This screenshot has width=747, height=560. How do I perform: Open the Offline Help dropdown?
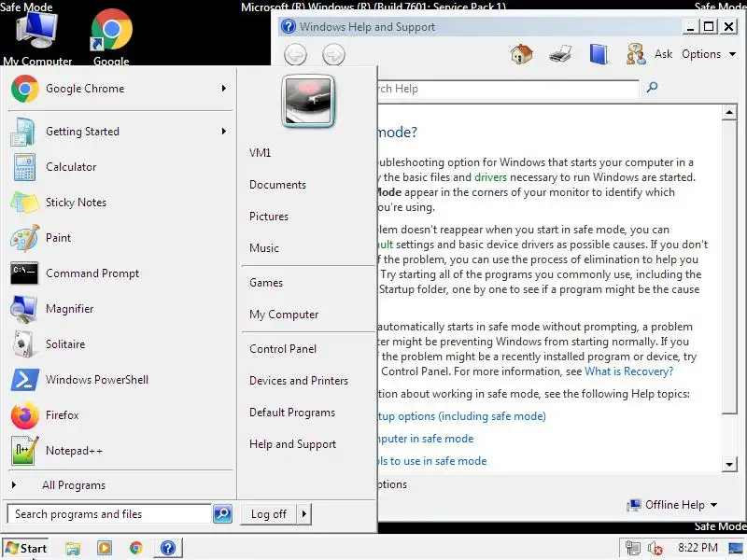tap(672, 505)
